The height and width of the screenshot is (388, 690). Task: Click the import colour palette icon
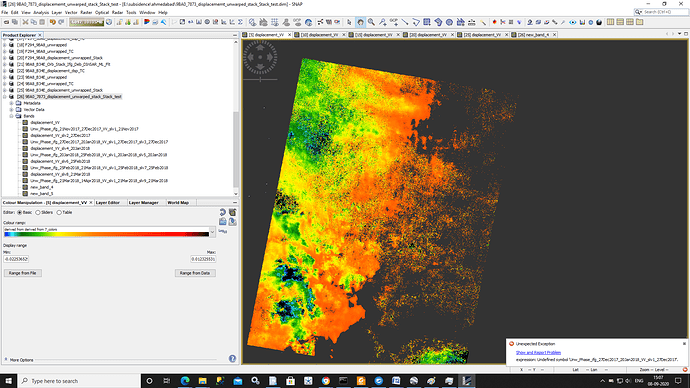tap(223, 222)
